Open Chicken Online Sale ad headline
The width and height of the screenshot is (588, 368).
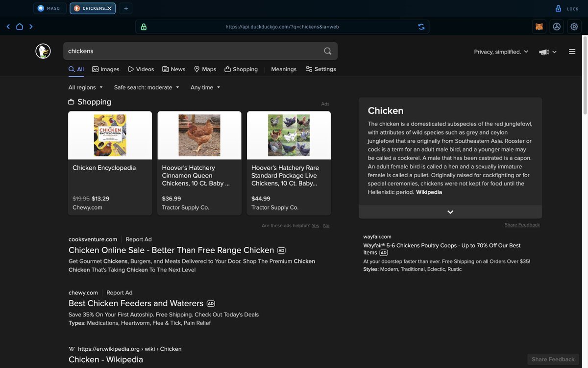(171, 250)
